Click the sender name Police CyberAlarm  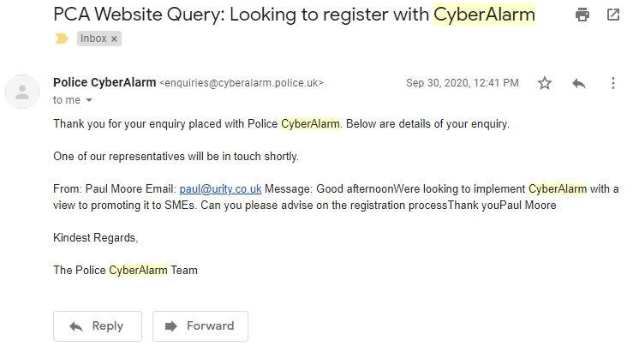(105, 83)
